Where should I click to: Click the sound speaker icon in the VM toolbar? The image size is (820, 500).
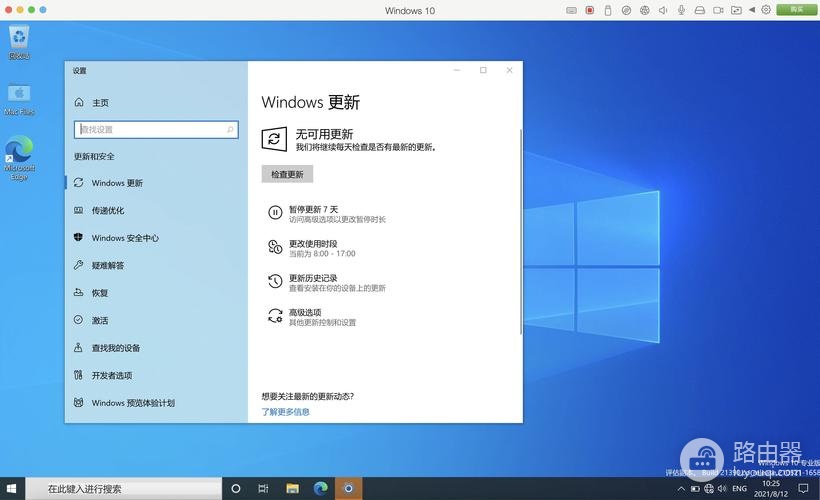663,10
